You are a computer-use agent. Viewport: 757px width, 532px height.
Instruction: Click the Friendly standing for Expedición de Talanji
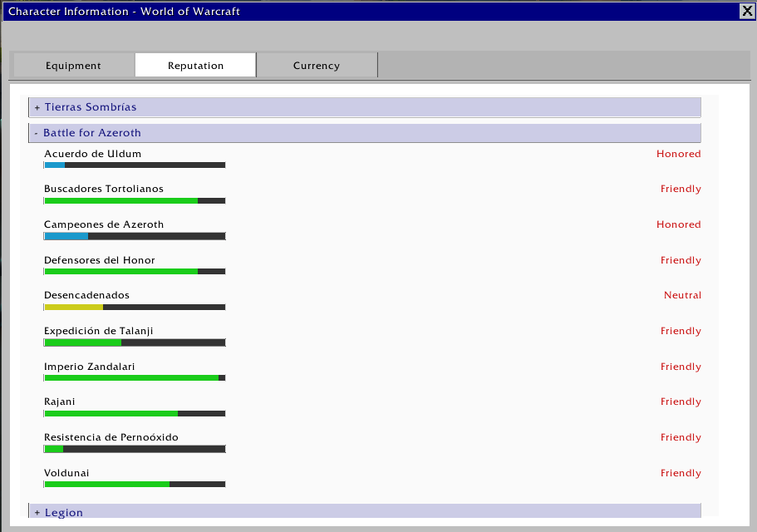(681, 331)
